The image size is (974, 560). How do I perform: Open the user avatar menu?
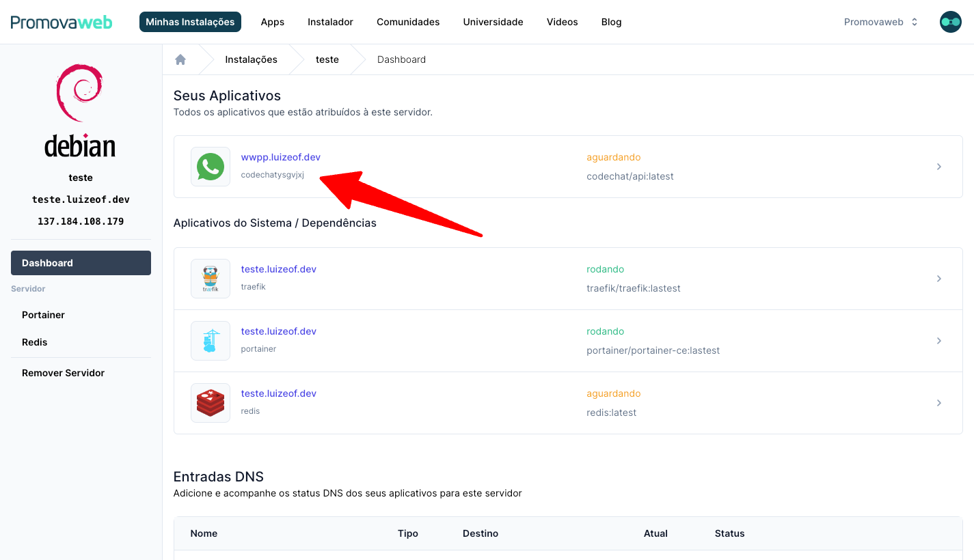coord(951,22)
